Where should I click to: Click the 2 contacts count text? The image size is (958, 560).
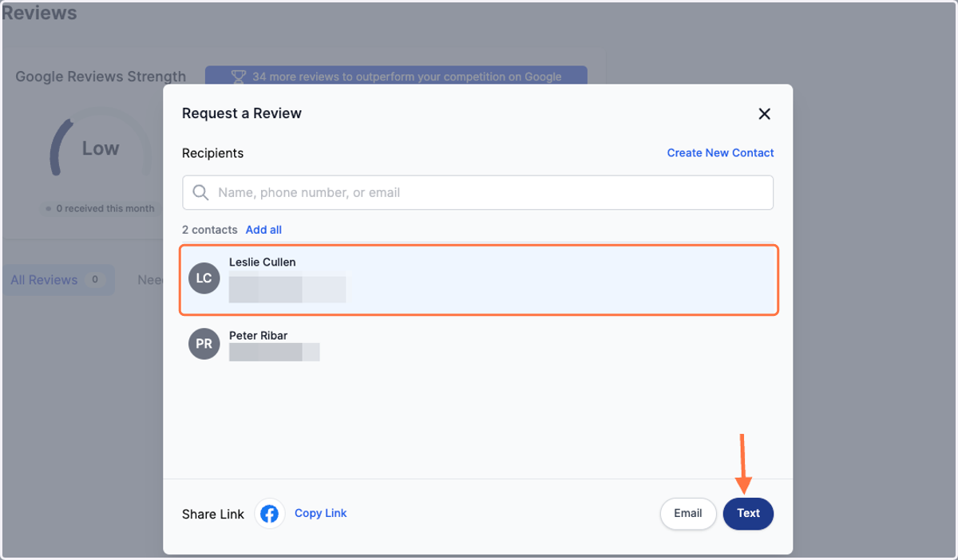(x=209, y=230)
